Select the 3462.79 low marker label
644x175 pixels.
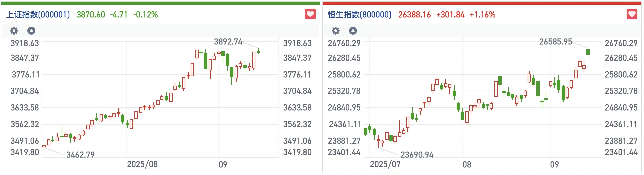80,155
